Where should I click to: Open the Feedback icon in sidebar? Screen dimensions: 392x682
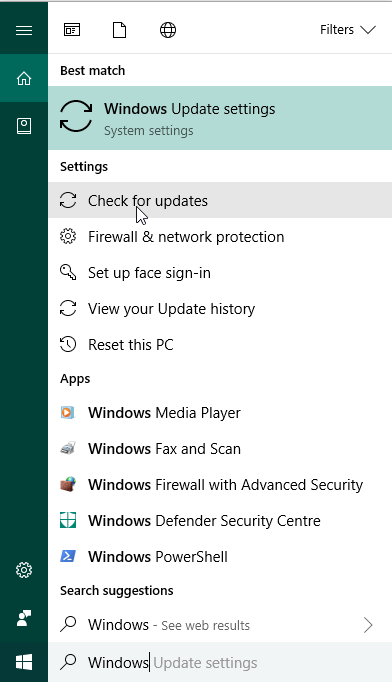pyautogui.click(x=24, y=618)
